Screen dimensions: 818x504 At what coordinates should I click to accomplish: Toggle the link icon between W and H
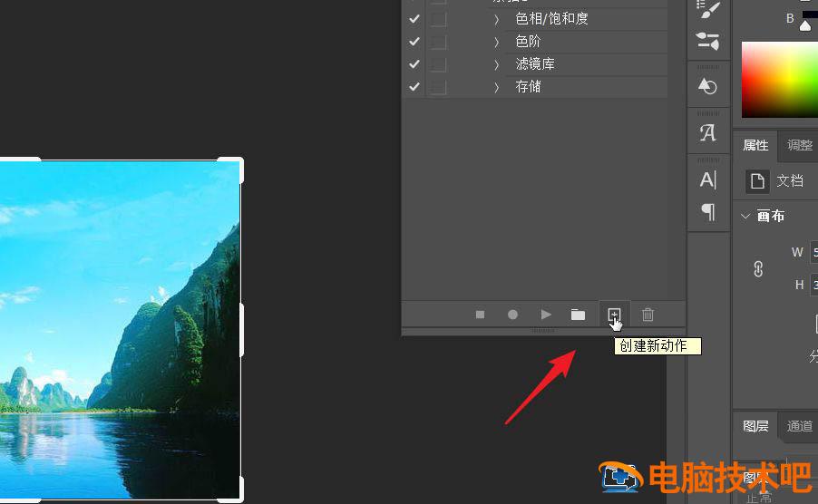758,269
